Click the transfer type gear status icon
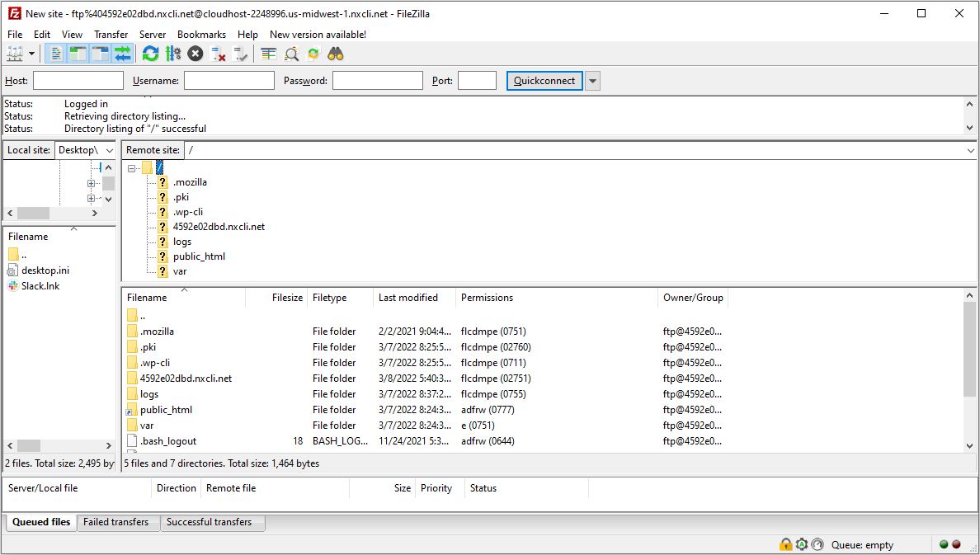 coord(802,544)
